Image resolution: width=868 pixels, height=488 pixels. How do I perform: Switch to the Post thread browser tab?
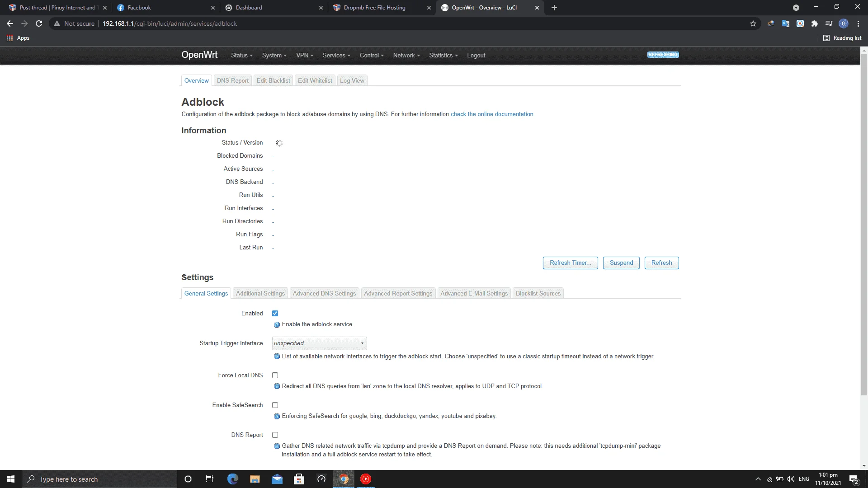pyautogui.click(x=57, y=8)
